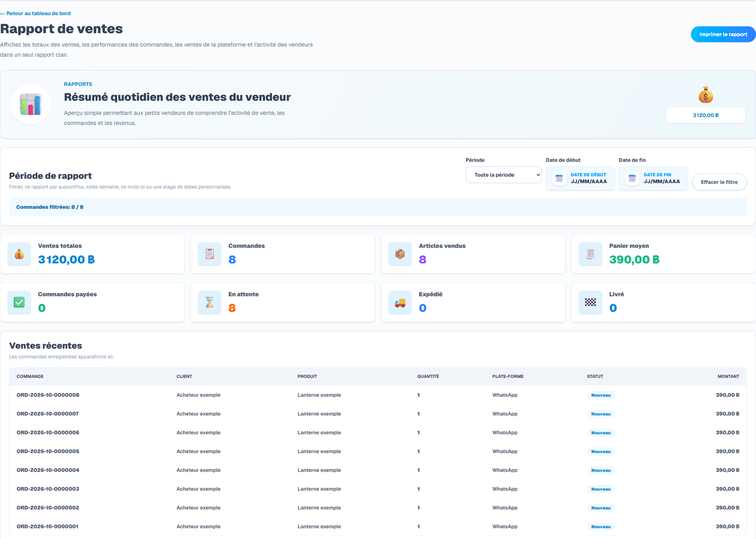Click the Date de fin JJ/MM/AAAA field
Screen dimensions: 756x539
tap(653, 178)
